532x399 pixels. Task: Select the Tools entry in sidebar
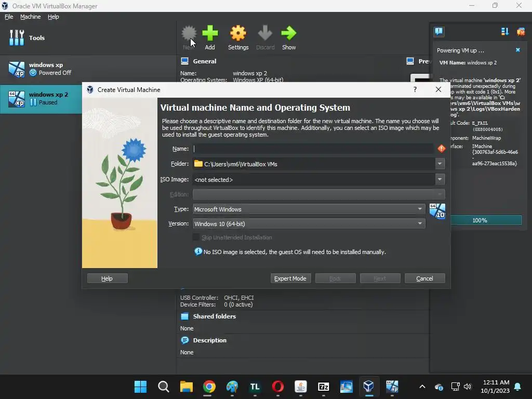(x=88, y=37)
